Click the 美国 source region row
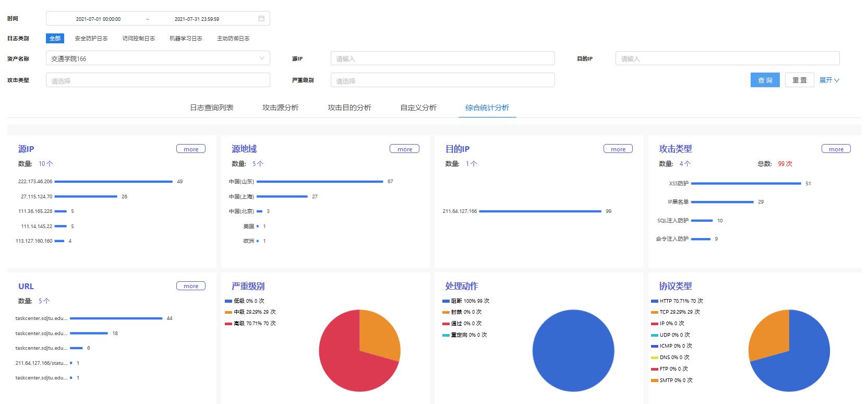868x404 pixels. click(255, 227)
